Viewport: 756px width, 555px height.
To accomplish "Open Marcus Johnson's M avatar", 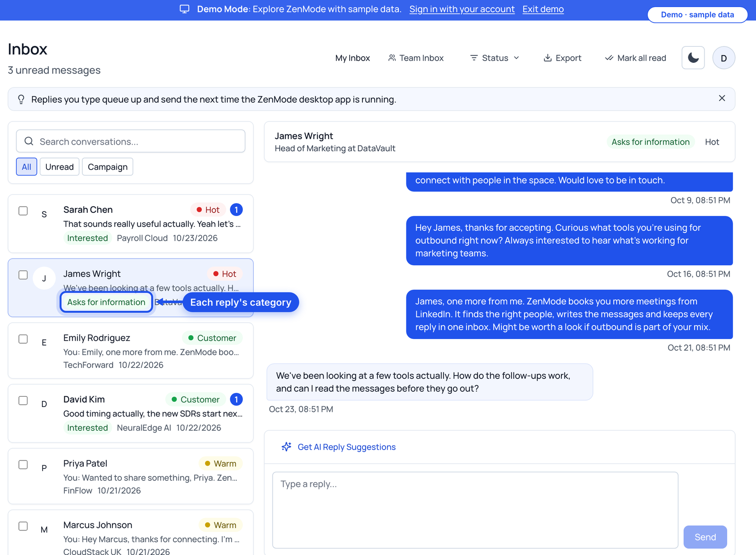I will [44, 529].
